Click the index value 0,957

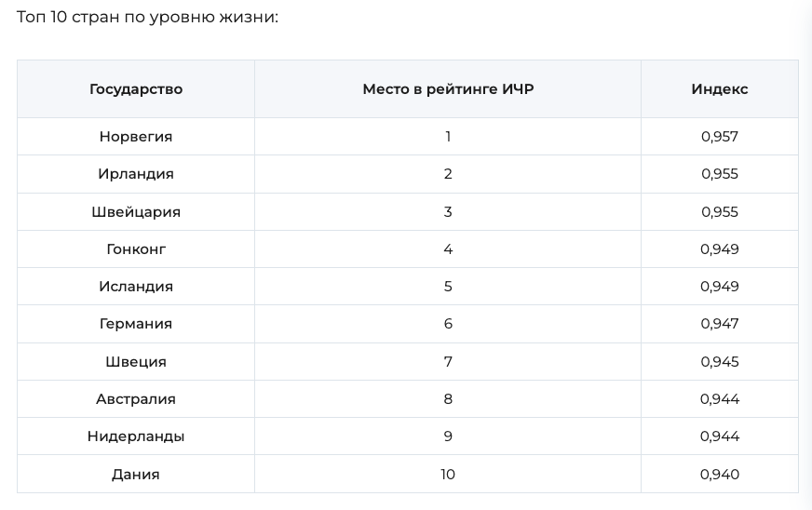719,137
